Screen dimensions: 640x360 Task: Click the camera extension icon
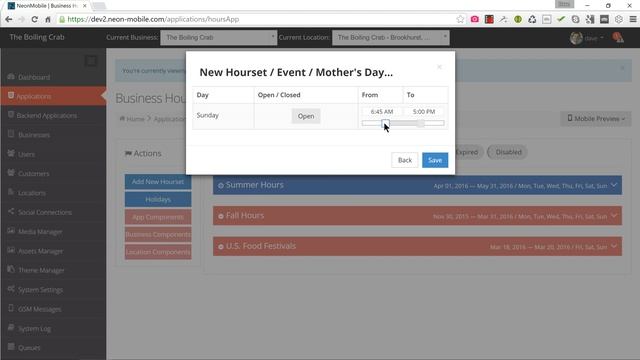(x=474, y=19)
